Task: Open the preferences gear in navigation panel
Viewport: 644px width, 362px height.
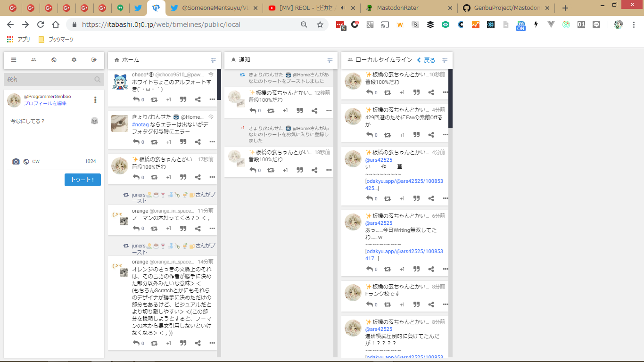Action: pyautogui.click(x=74, y=60)
